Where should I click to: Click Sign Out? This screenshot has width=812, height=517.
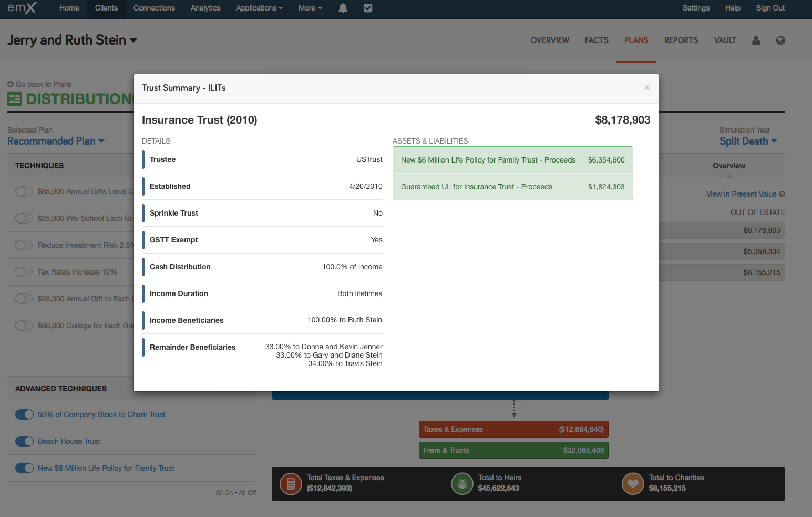tap(770, 8)
